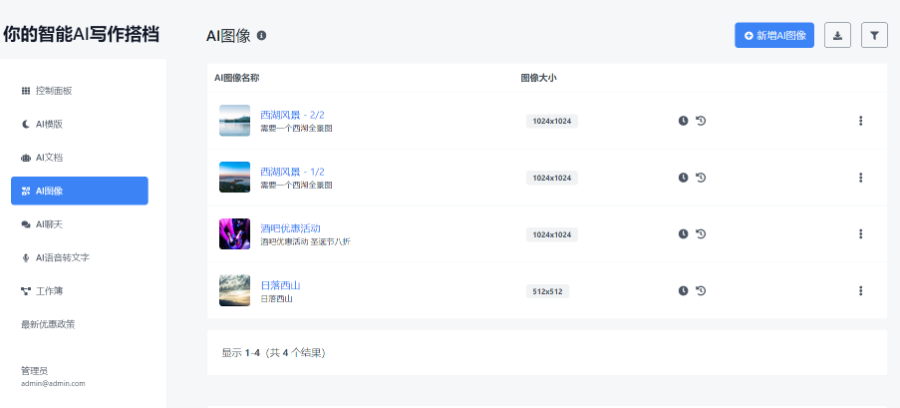Click the history icon in the 西湖风景 - 2/2 row
Image resolution: width=900 pixels, height=408 pixels.
click(701, 121)
